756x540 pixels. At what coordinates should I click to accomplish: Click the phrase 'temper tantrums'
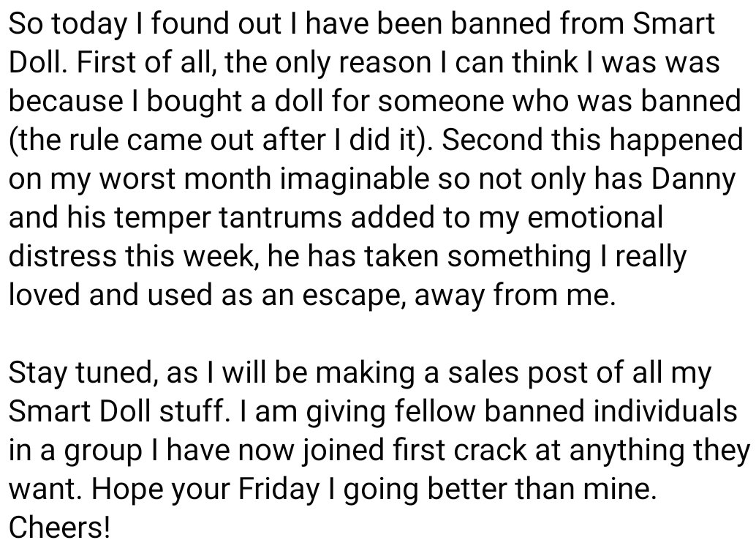[227, 218]
